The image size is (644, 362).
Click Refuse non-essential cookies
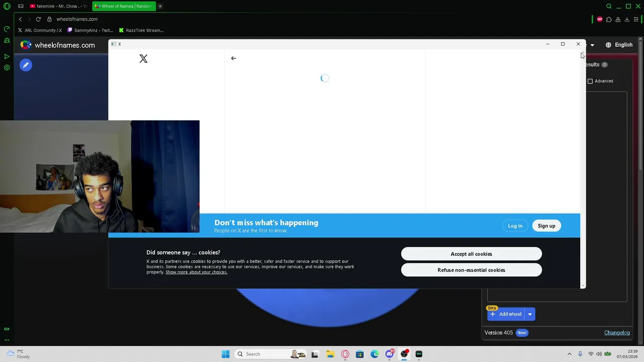[x=471, y=270]
